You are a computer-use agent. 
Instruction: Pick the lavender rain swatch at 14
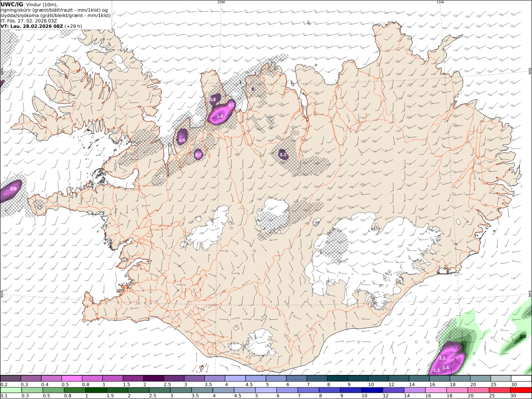click(414, 390)
